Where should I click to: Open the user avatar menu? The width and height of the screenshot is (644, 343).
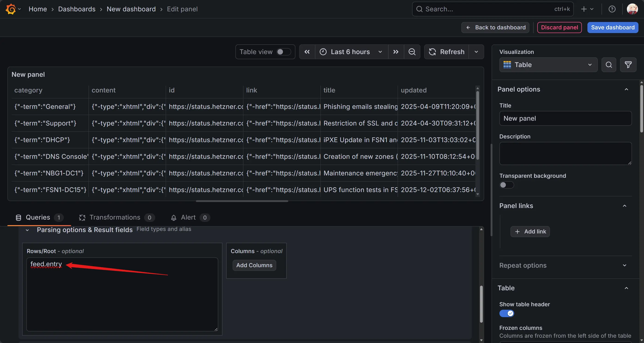tap(632, 9)
